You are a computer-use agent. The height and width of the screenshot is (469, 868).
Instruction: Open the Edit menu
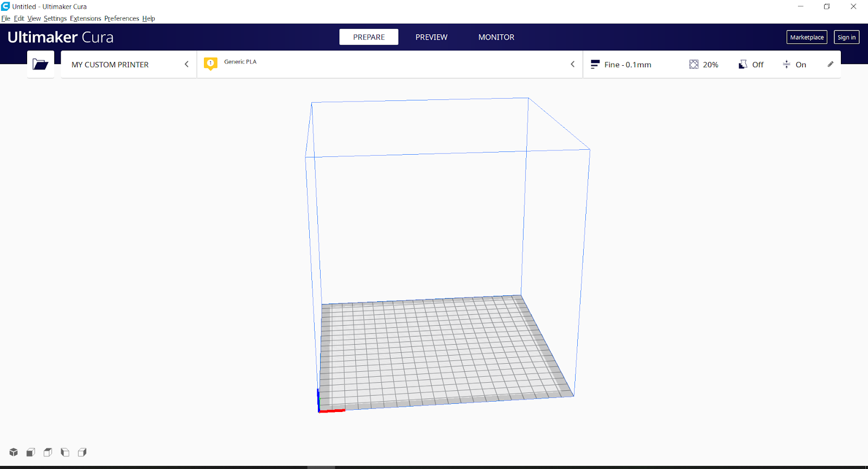click(19, 18)
